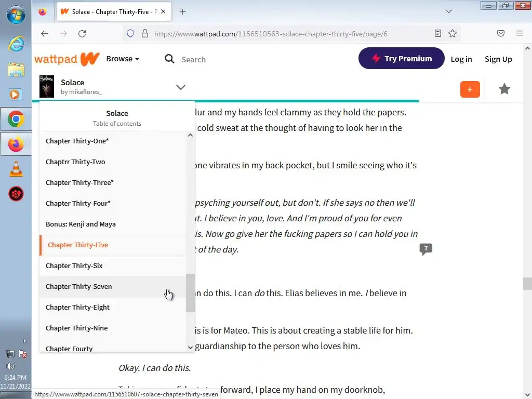Open VLC media player from taskbar
This screenshot has width=532, height=399.
point(16,169)
